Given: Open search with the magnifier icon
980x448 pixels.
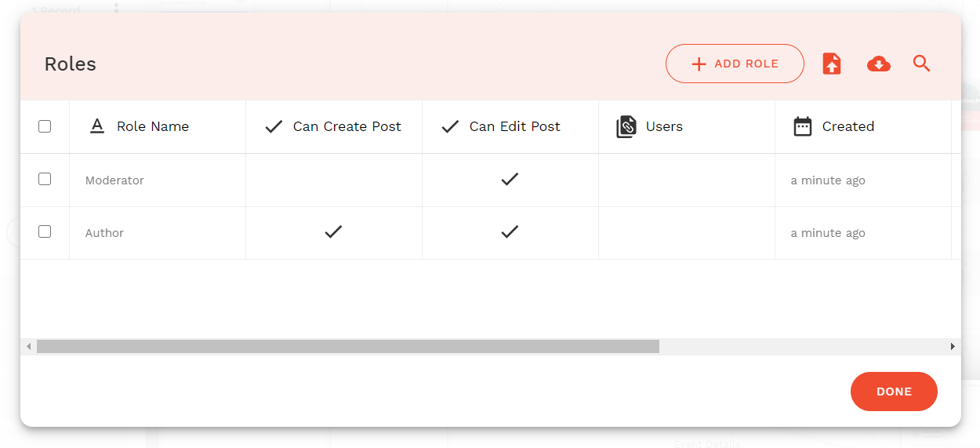Looking at the screenshot, I should point(922,64).
